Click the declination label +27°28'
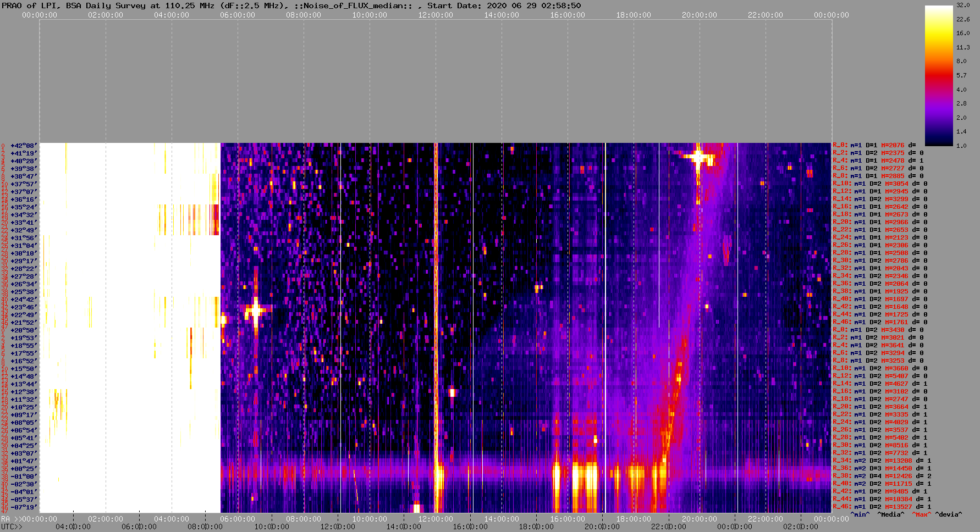This screenshot has height=532, width=980. point(24,276)
